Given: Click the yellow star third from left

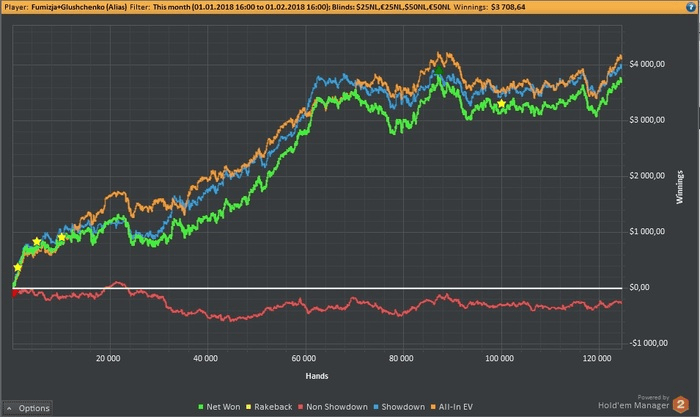Looking at the screenshot, I should [62, 238].
